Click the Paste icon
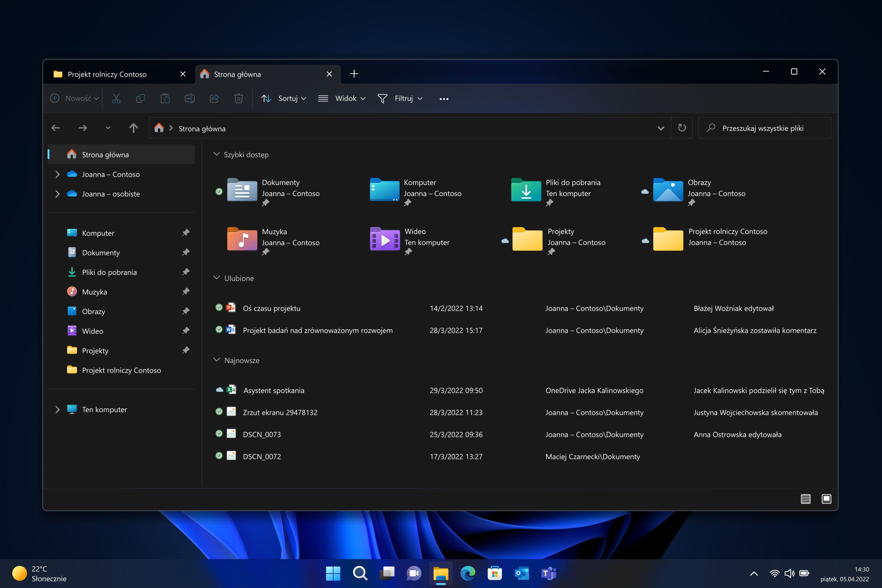This screenshot has width=882, height=588. [x=165, y=98]
